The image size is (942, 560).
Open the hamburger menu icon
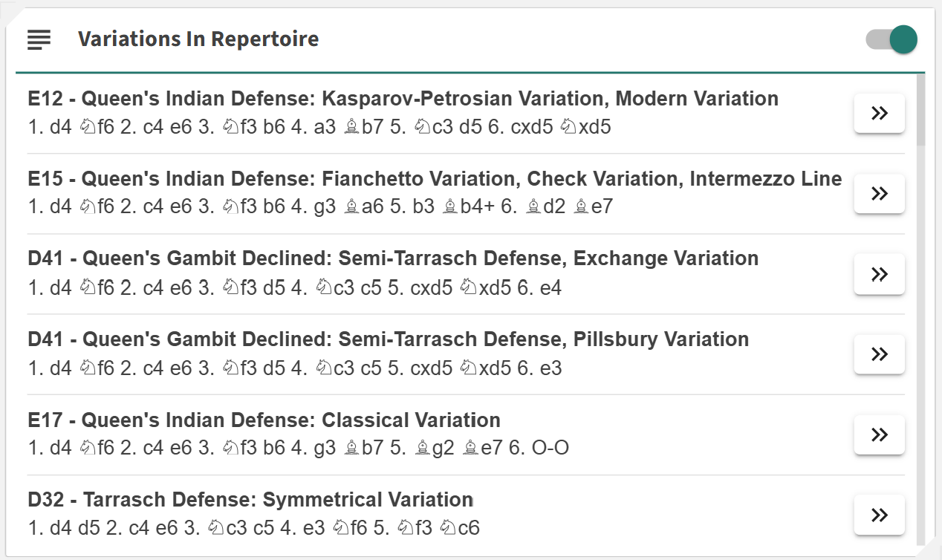pos(39,39)
